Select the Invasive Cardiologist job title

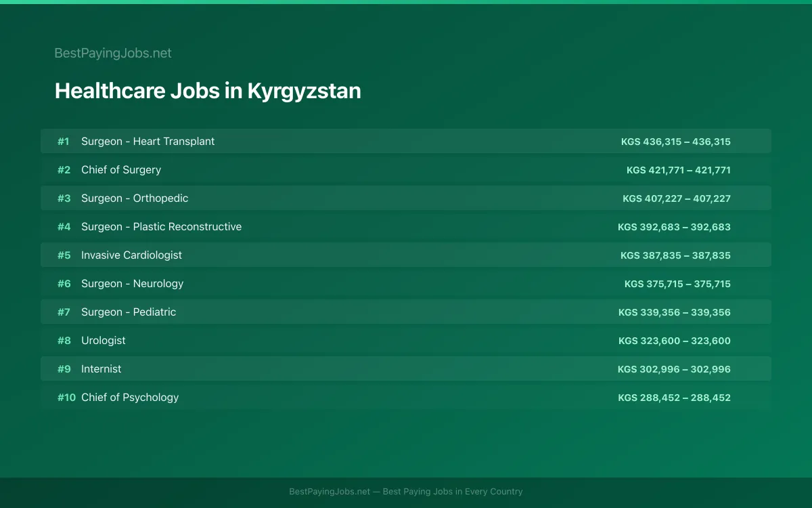pos(131,255)
